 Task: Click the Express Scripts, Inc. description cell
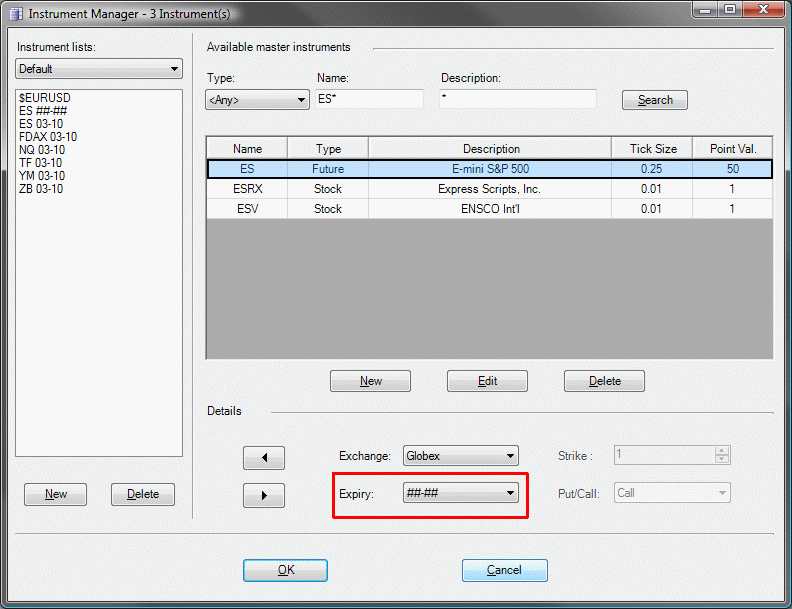click(x=489, y=189)
